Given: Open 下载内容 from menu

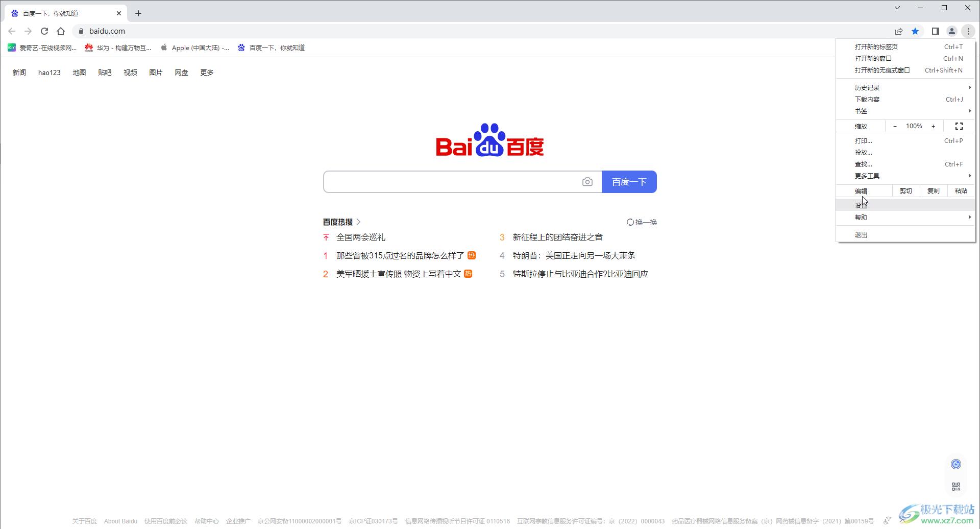Looking at the screenshot, I should 905,99.
